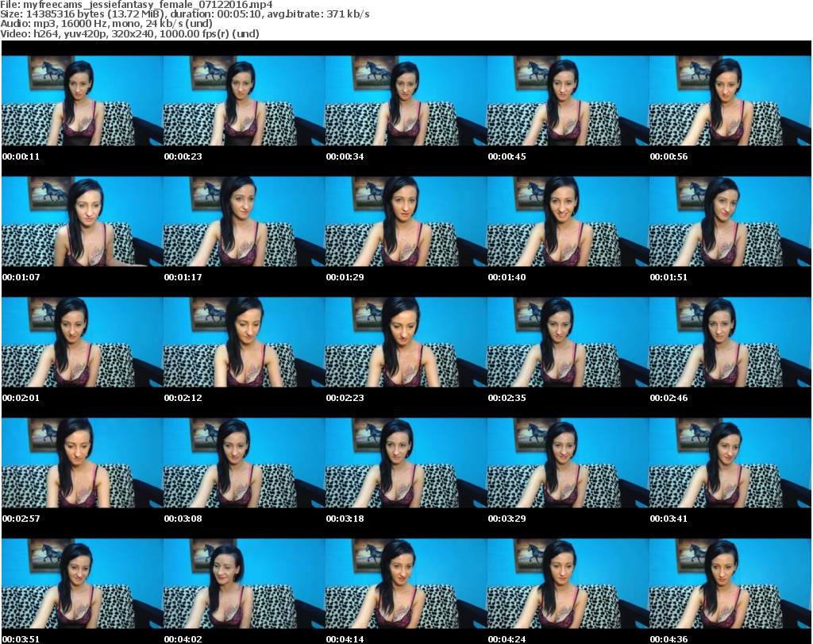Select the thumbnail frame at 00:02:35
813x644 pixels.
tap(568, 342)
